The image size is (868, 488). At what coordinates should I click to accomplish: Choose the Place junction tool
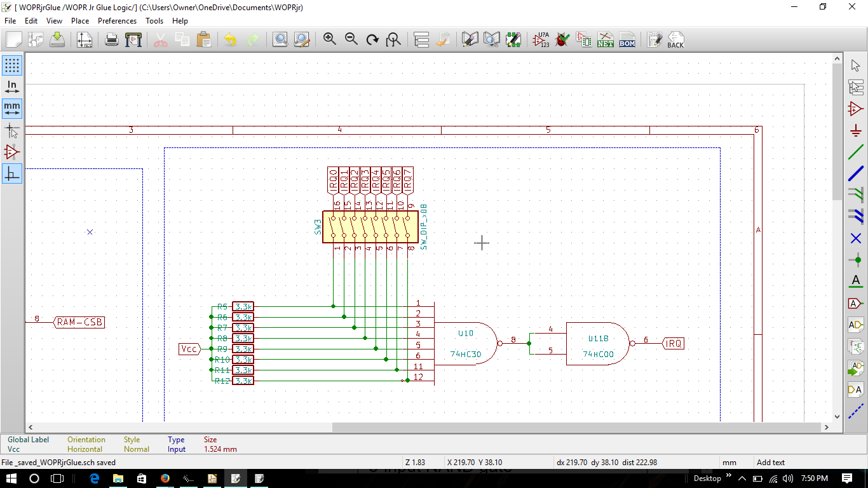pyautogui.click(x=856, y=260)
